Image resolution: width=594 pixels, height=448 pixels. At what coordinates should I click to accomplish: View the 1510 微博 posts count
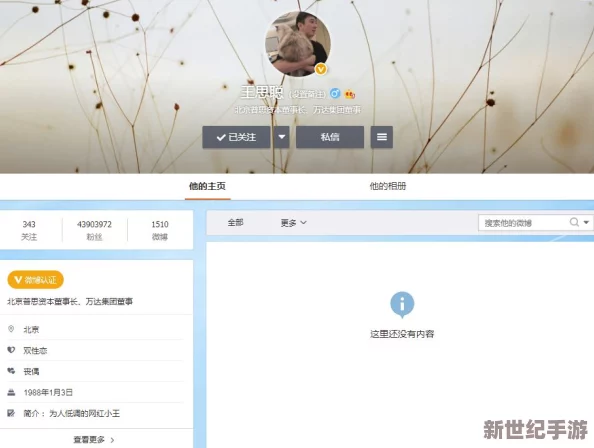coord(160,230)
